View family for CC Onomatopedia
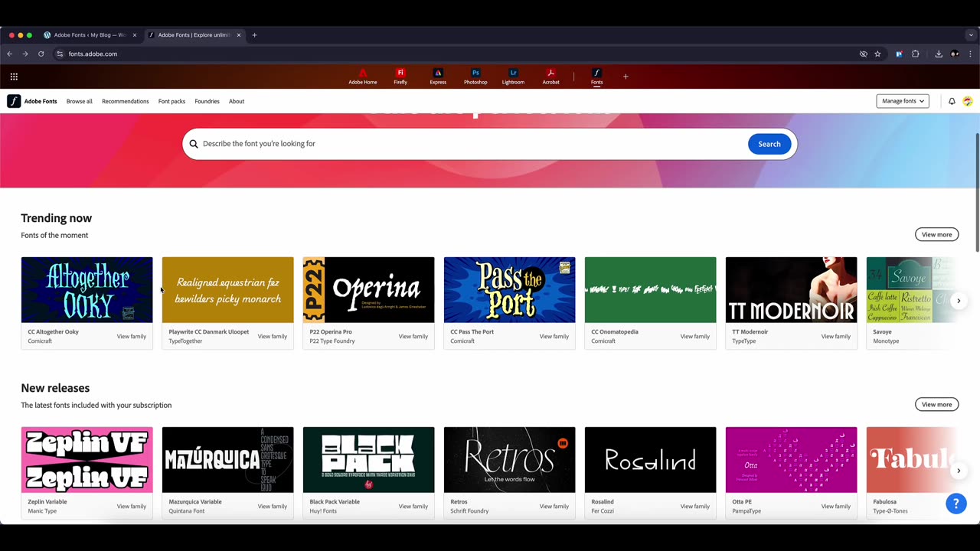 coord(695,337)
